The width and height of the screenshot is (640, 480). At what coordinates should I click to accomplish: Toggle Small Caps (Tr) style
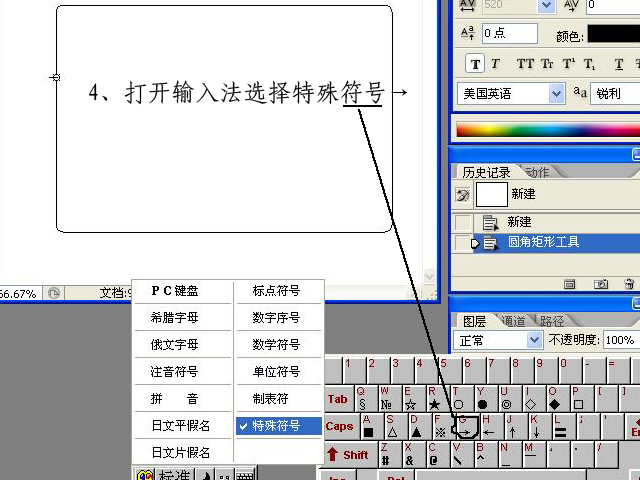[547, 64]
